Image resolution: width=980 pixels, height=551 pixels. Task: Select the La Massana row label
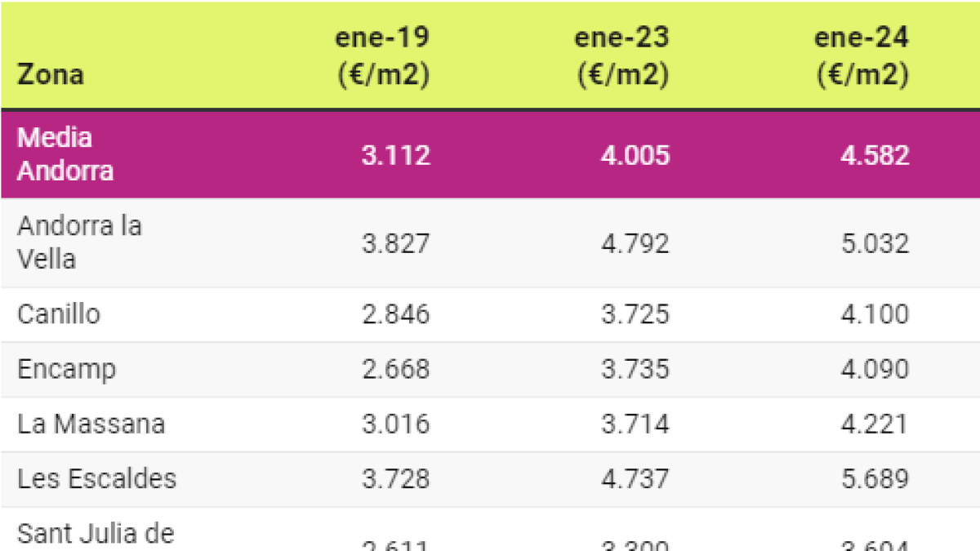tap(91, 424)
